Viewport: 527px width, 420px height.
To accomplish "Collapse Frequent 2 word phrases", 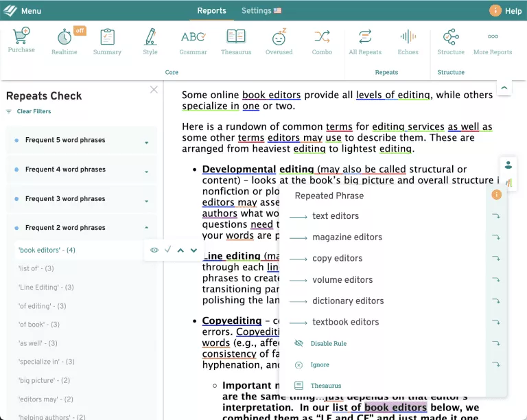I will [82, 228].
